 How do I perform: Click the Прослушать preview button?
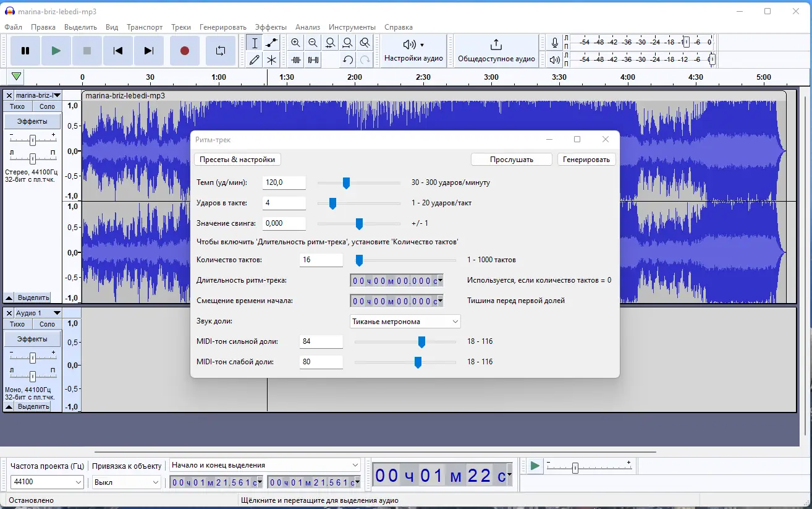(512, 160)
